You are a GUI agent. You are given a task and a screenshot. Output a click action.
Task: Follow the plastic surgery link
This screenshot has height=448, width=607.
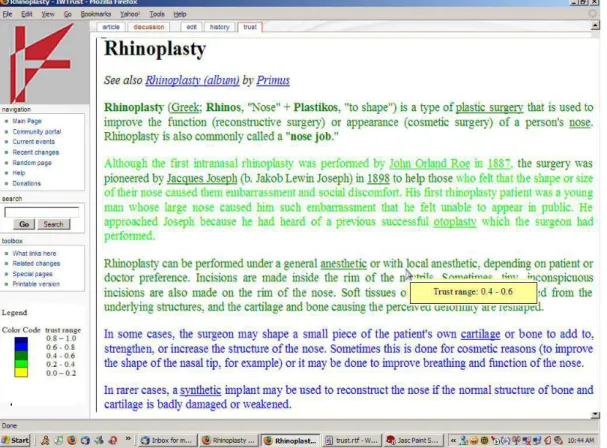click(x=489, y=107)
